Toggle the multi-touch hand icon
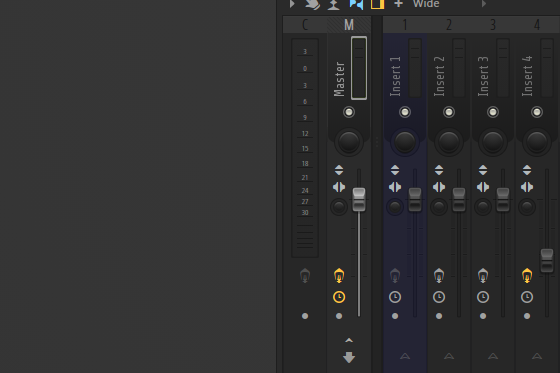Viewport: 560px width, 373px height. tap(312, 4)
